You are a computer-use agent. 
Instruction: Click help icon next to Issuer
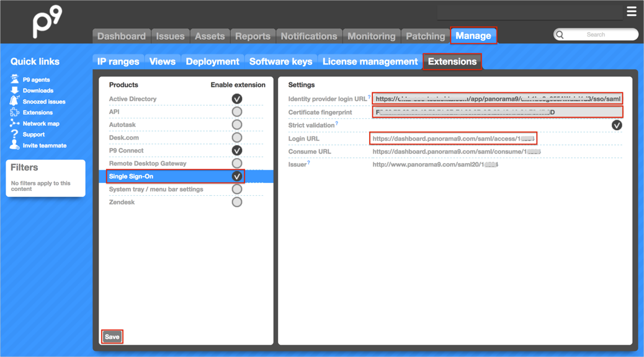308,163
